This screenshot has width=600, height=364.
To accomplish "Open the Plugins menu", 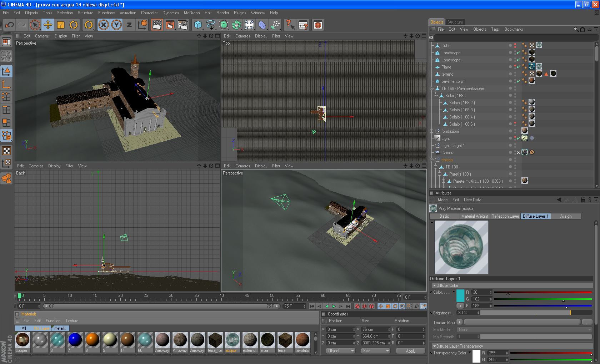I will pyautogui.click(x=240, y=13).
